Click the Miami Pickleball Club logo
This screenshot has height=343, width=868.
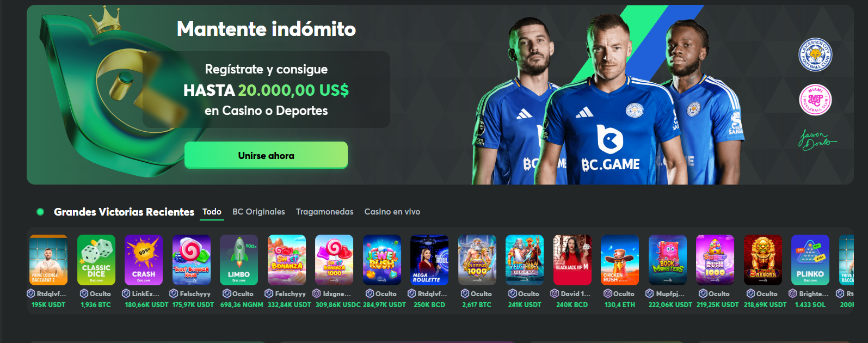tap(815, 100)
